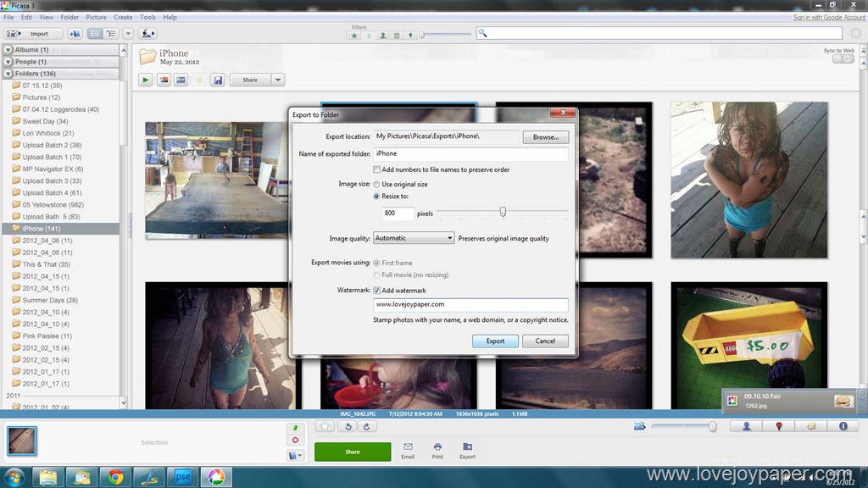Collapse the Albums section
Viewport: 868px width, 488px height.
(8, 50)
